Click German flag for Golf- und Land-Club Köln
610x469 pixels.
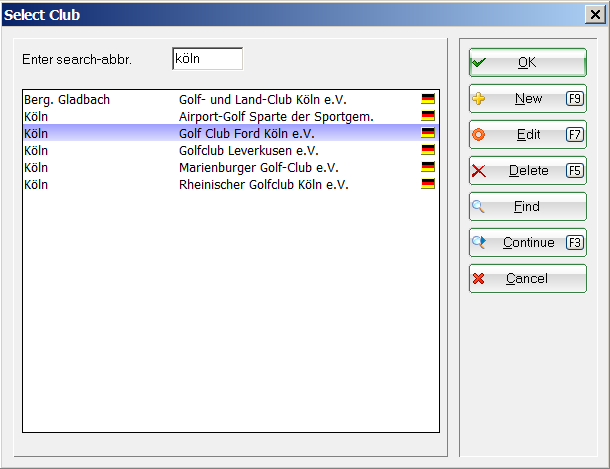pyautogui.click(x=428, y=99)
